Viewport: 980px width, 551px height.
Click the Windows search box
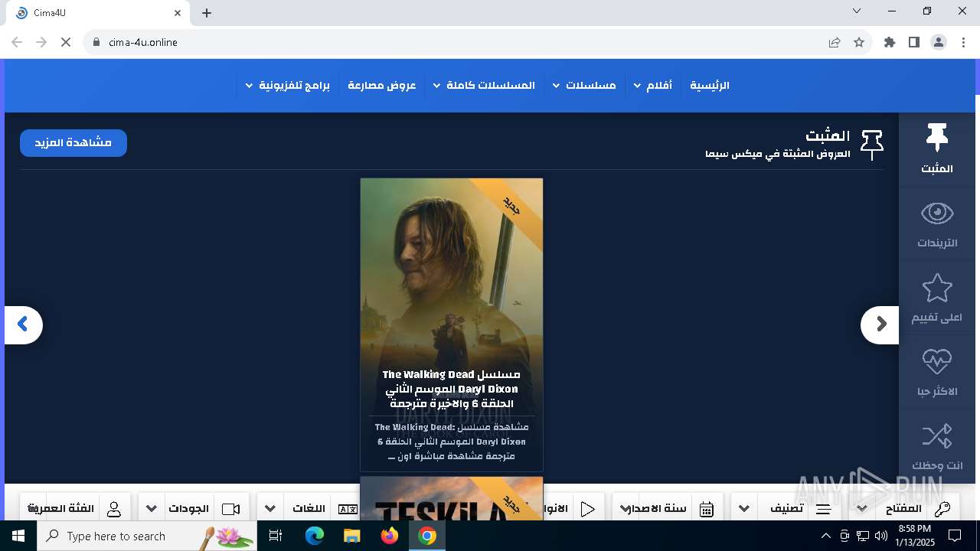[x=146, y=536]
